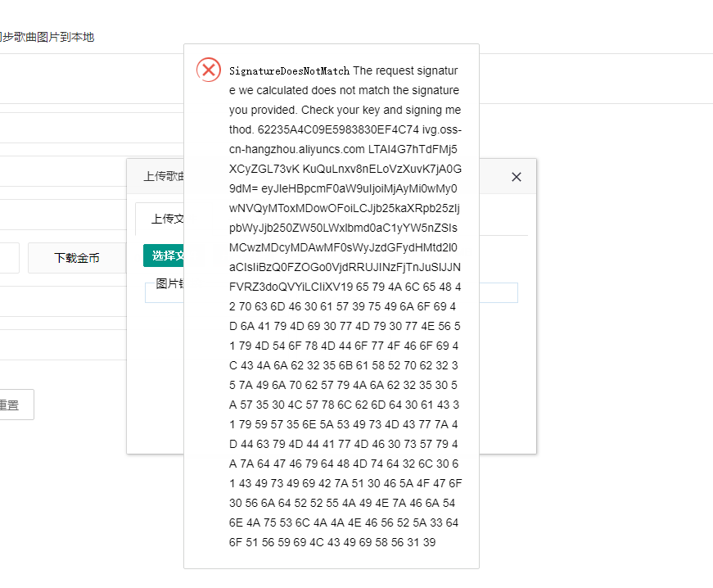Click the button left of 下载金币
The height and width of the screenshot is (588, 713).
(x=9, y=258)
